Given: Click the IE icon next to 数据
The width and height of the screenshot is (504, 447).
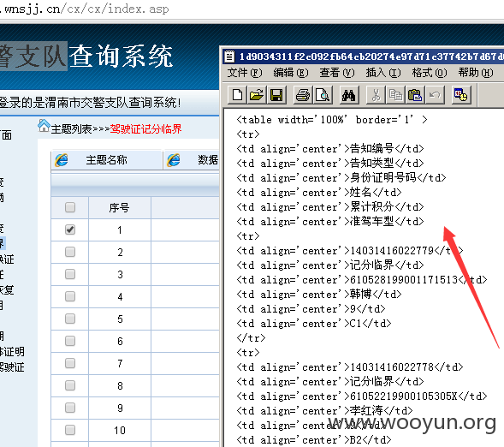Looking at the screenshot, I should [x=174, y=160].
